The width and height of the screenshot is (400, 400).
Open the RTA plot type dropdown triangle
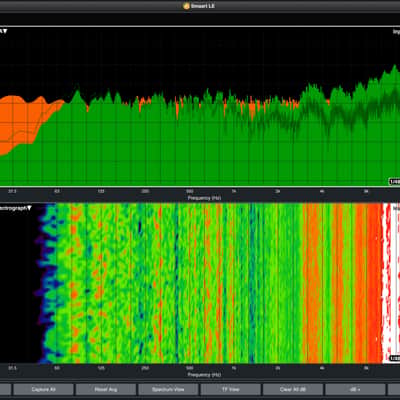pyautogui.click(x=5, y=31)
